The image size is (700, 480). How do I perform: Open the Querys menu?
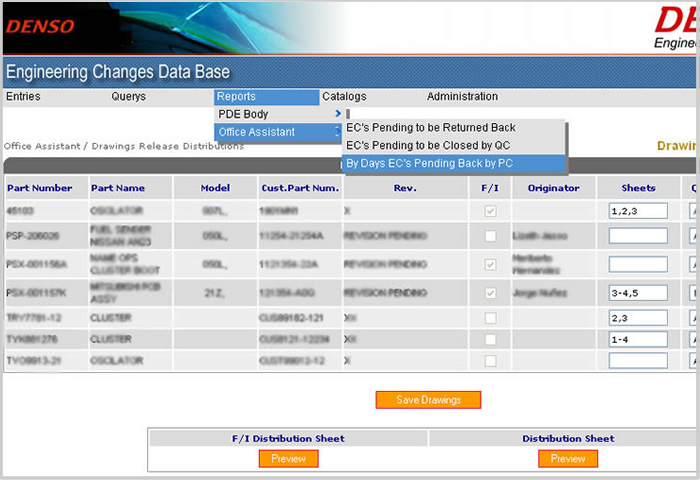(128, 97)
